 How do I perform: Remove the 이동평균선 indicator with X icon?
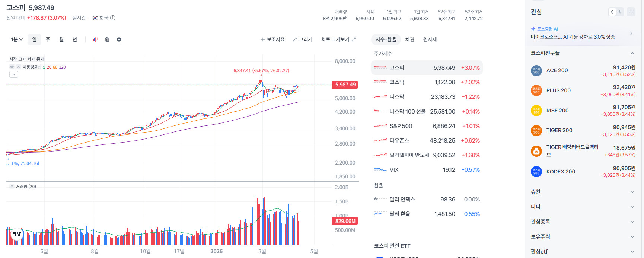(x=19, y=67)
